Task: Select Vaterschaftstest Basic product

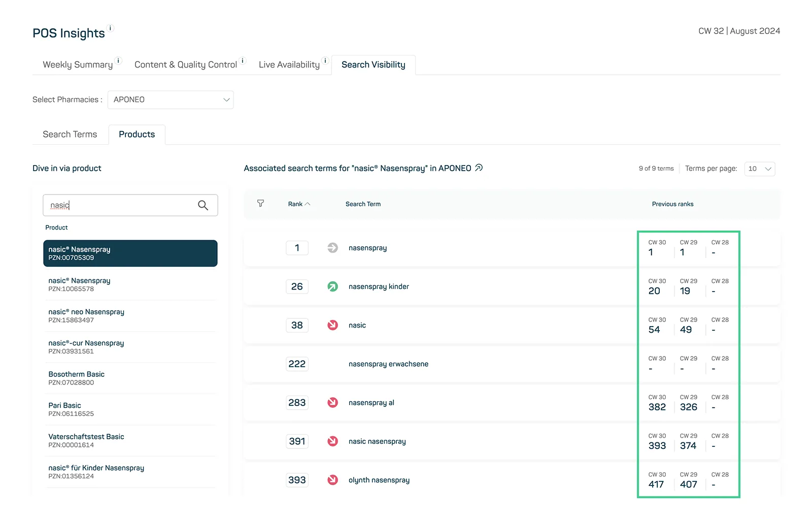Action: (130, 440)
